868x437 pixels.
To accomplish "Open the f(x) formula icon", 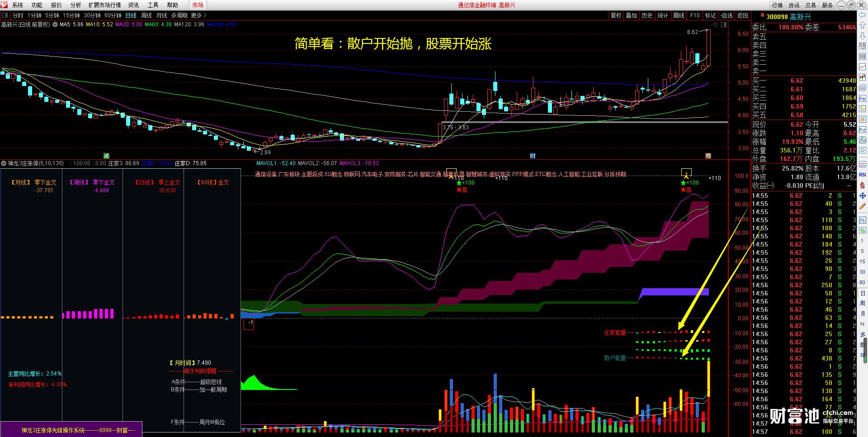I will coord(862,140).
